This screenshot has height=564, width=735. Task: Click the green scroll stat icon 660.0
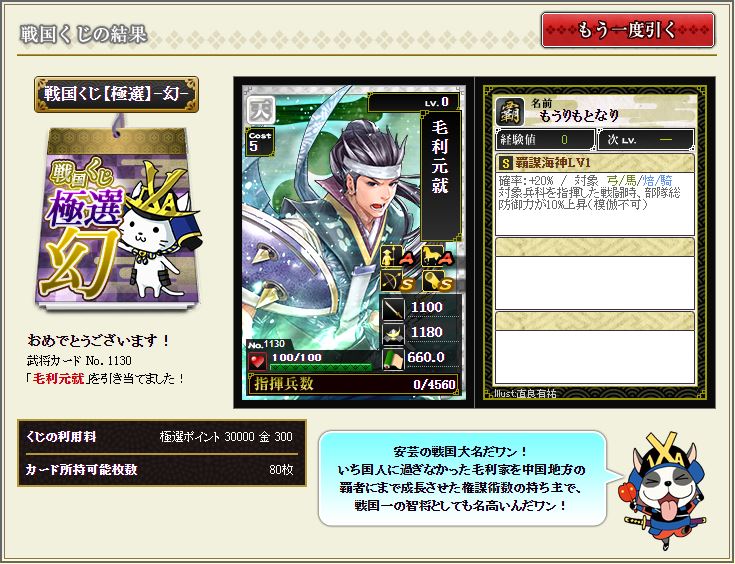pos(393,359)
